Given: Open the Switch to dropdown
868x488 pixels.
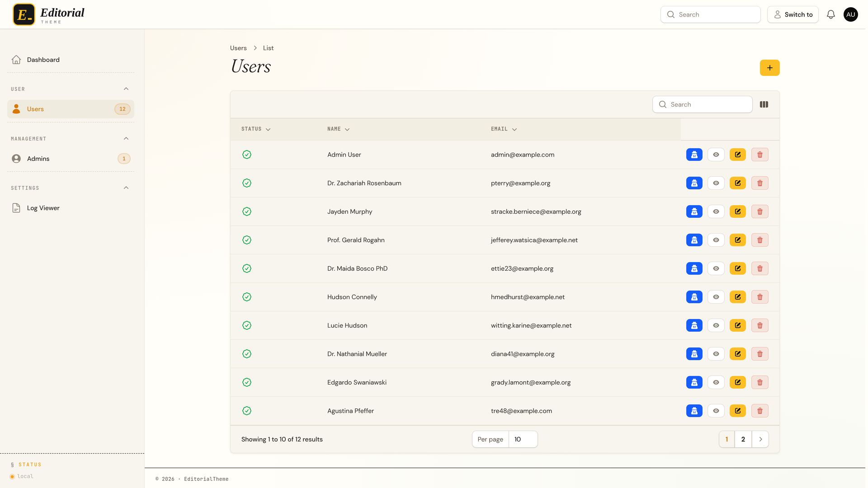Looking at the screenshot, I should (793, 14).
